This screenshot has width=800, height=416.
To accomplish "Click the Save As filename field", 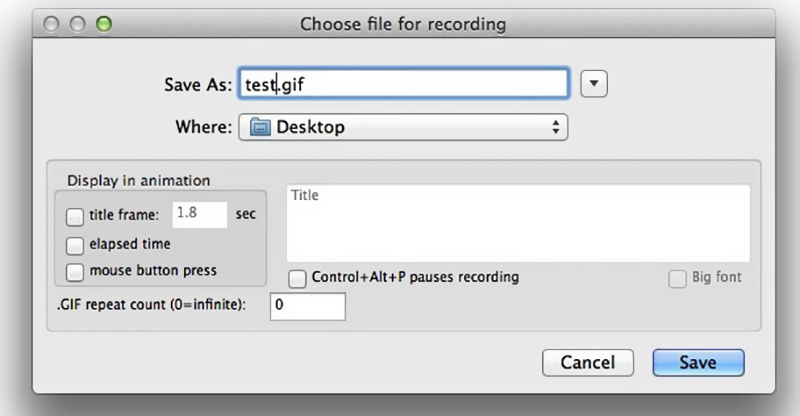I will (x=403, y=85).
